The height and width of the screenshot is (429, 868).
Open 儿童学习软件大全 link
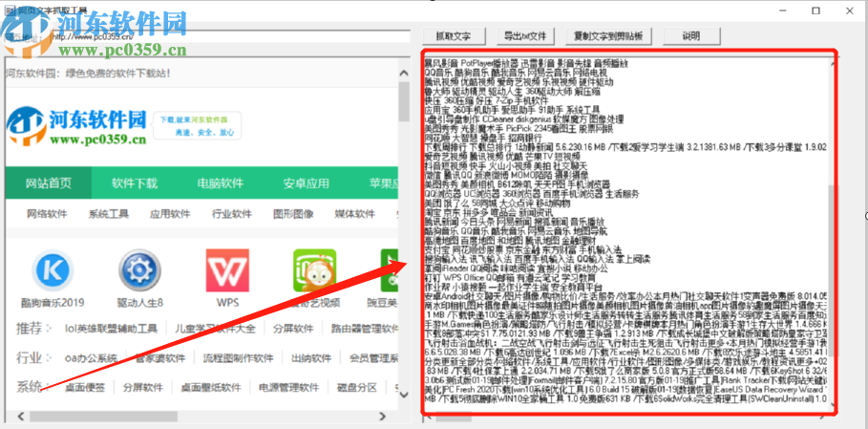(x=216, y=329)
